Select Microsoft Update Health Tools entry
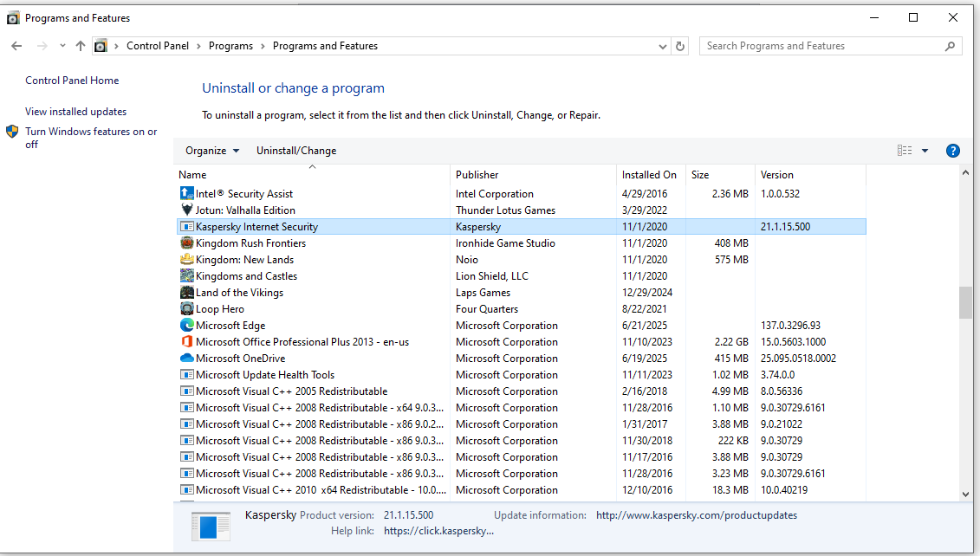This screenshot has height=556, width=980. 265,374
